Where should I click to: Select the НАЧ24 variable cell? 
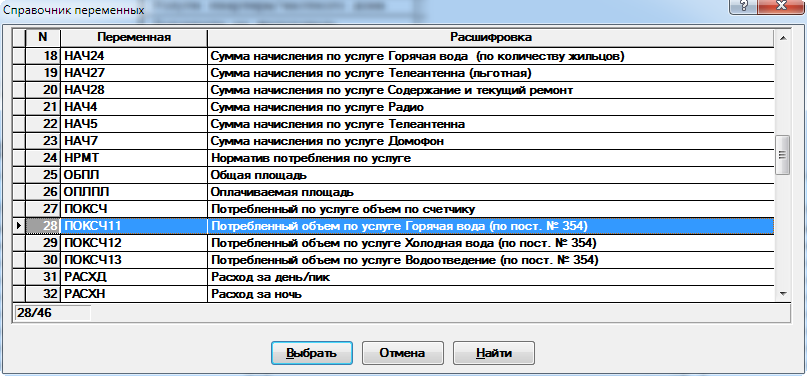pyautogui.click(x=134, y=57)
